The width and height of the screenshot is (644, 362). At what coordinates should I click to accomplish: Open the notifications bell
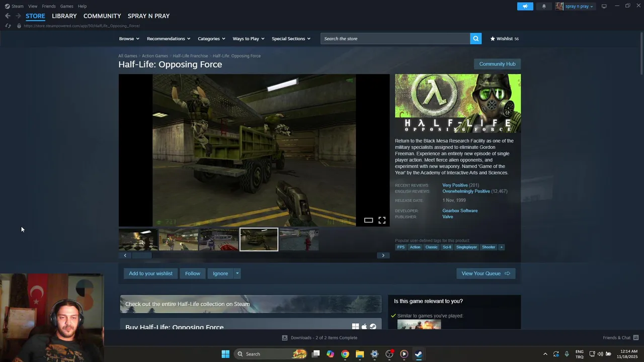[544, 7]
